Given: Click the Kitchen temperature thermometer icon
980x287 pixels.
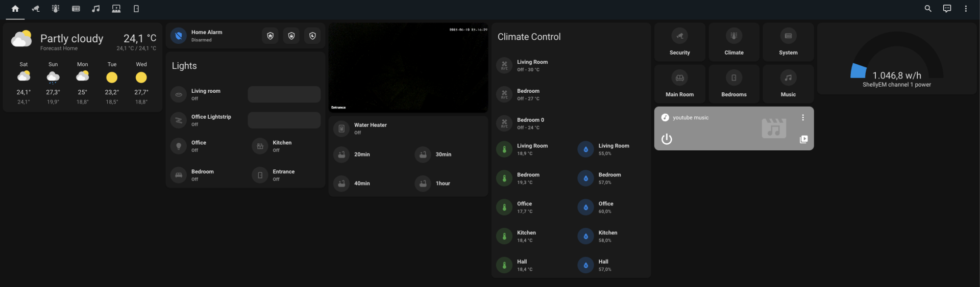Looking at the screenshot, I should pyautogui.click(x=504, y=236).
